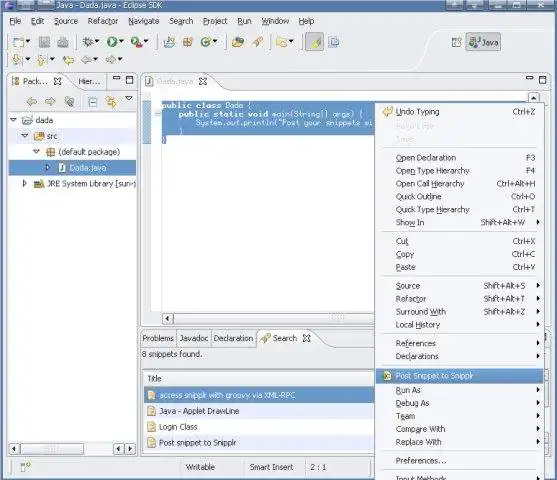This screenshot has width=557, height=480.
Task: Select 'Login Class' snippet result
Action: coord(259,427)
